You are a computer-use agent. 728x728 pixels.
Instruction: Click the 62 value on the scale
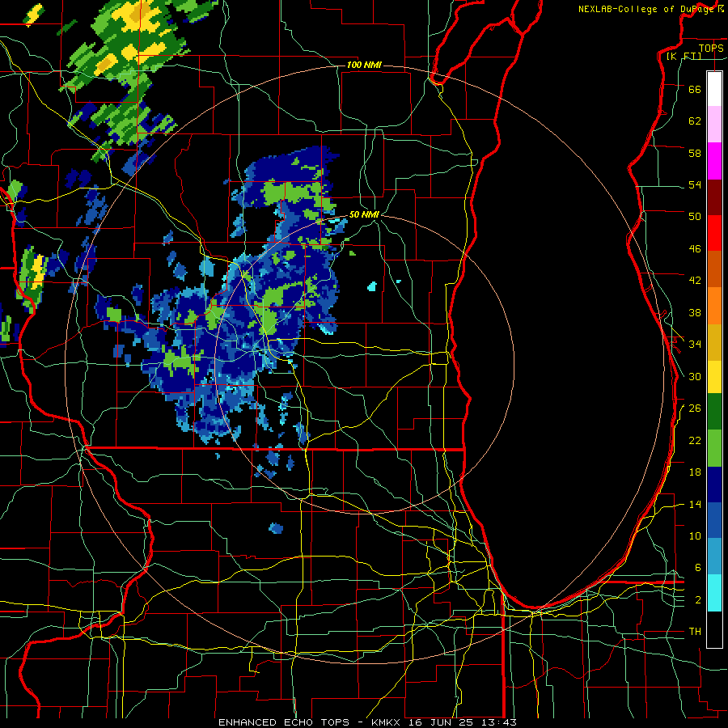[695, 121]
